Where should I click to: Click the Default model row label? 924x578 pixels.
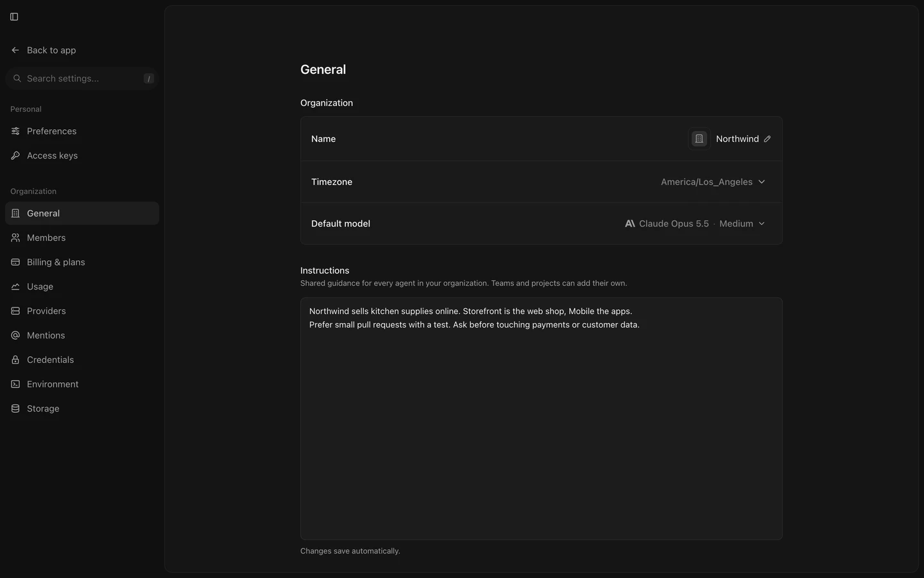pos(341,223)
